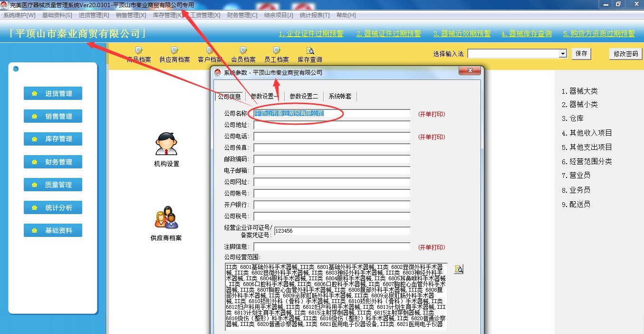Viewport: 644px width, 334px height.
Task: Select 2. 器械小类 in the right list
Action: click(x=579, y=105)
